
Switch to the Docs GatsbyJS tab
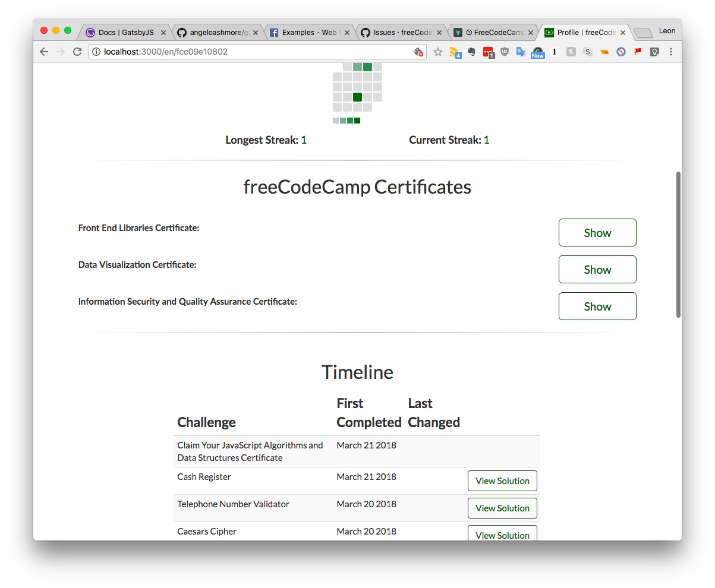tap(124, 33)
